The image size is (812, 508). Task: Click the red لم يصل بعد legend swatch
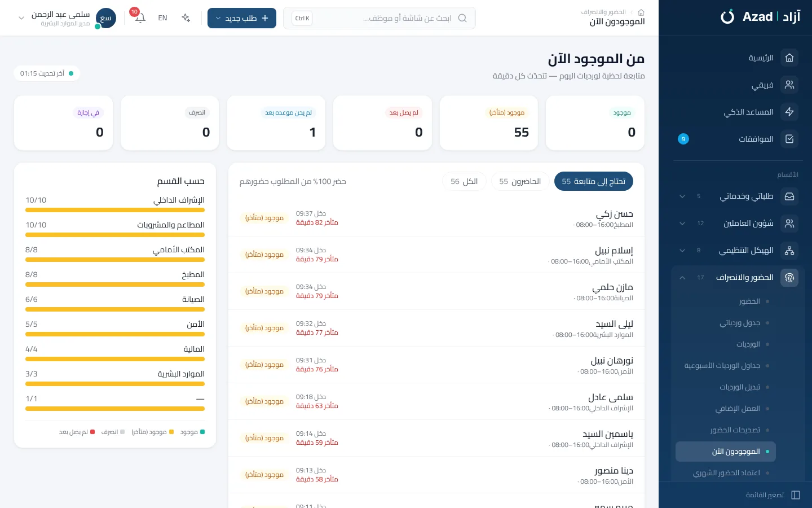[92, 432]
